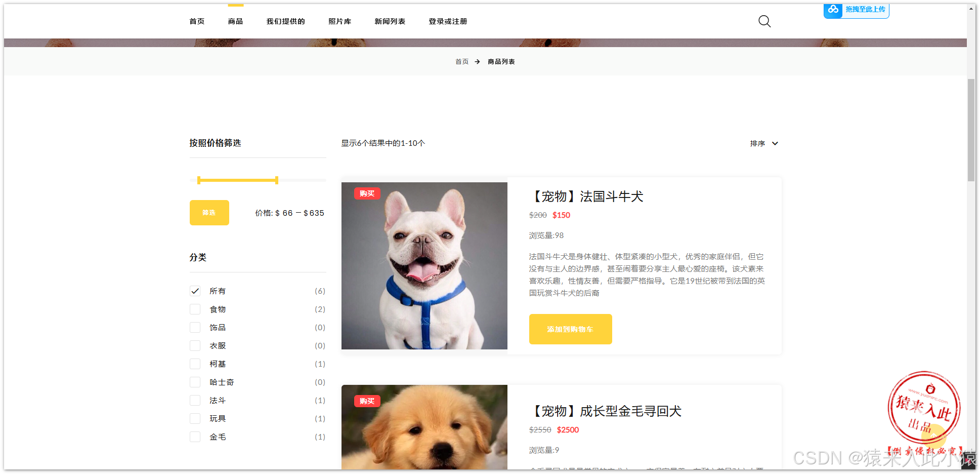Open the 照片库 navigation item
The width and height of the screenshot is (980, 474).
[339, 21]
